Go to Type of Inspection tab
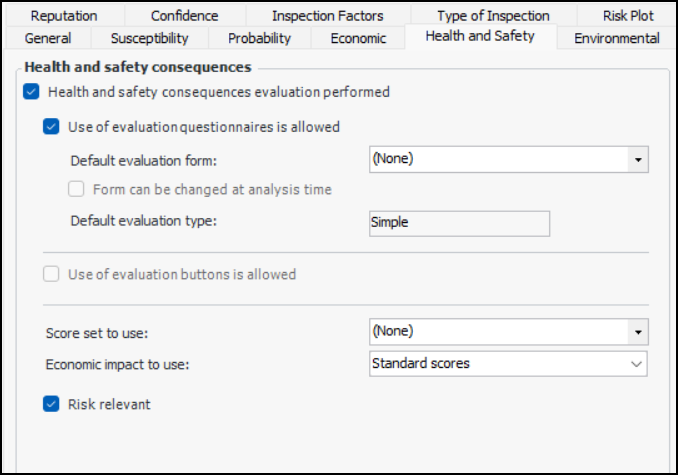 point(493,16)
